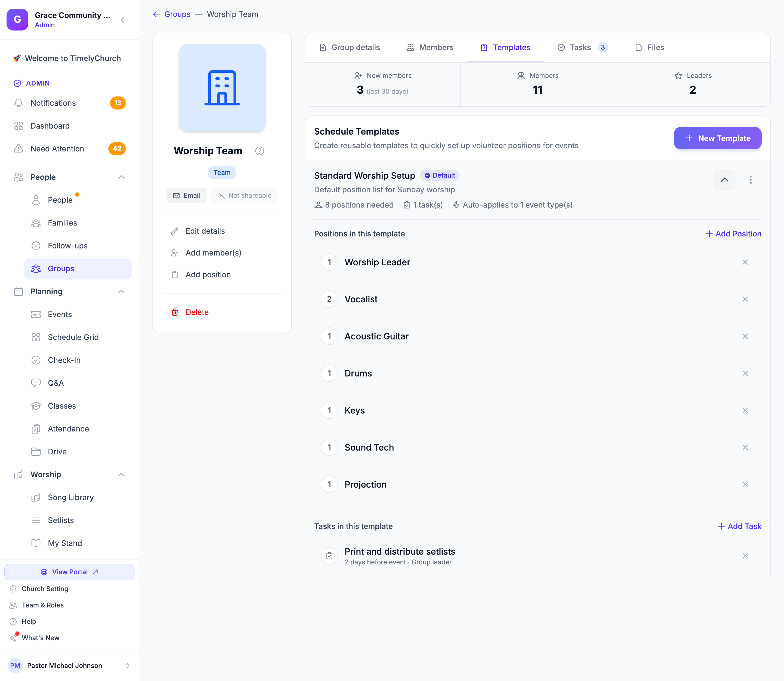Click the Add Position link
Image resolution: width=784 pixels, height=681 pixels.
[733, 234]
